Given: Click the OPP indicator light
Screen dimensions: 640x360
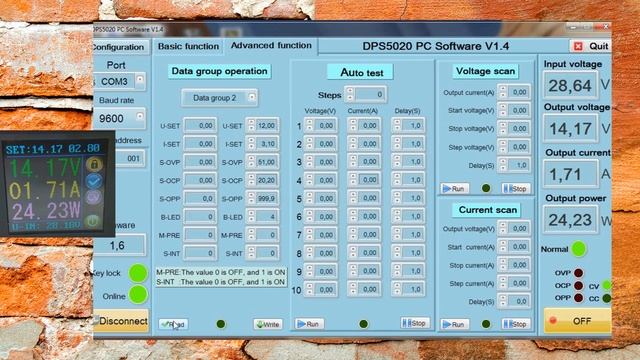Looking at the screenshot, I should pyautogui.click(x=578, y=298).
